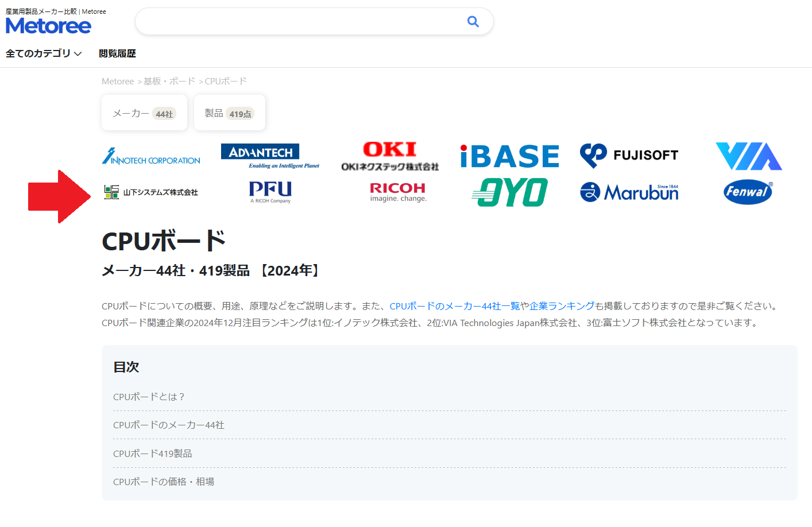Jump to CPUボードの価格・相場 section
Image resolution: width=812 pixels, height=527 pixels.
click(x=164, y=482)
